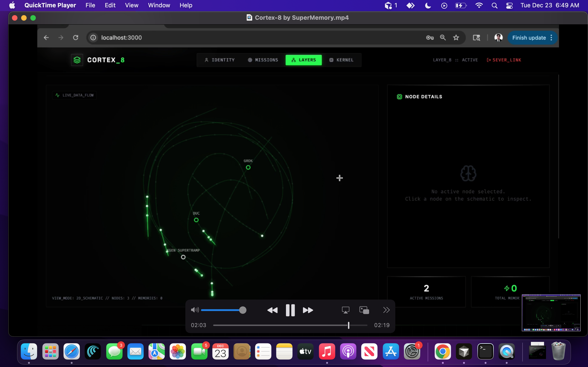Viewport: 588px width, 367px height.
Task: Click the video timeline playhead
Action: 348,325
